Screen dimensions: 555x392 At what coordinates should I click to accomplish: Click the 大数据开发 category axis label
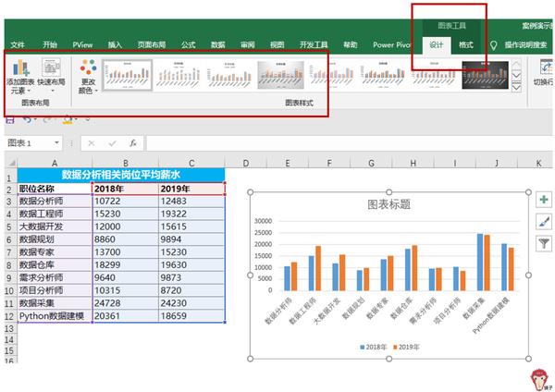[328, 310]
